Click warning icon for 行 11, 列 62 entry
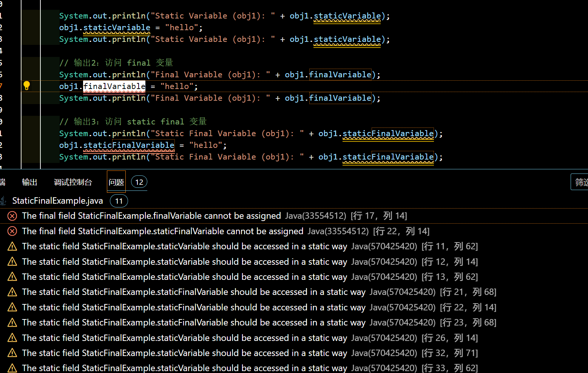588x373 pixels. pos(12,246)
